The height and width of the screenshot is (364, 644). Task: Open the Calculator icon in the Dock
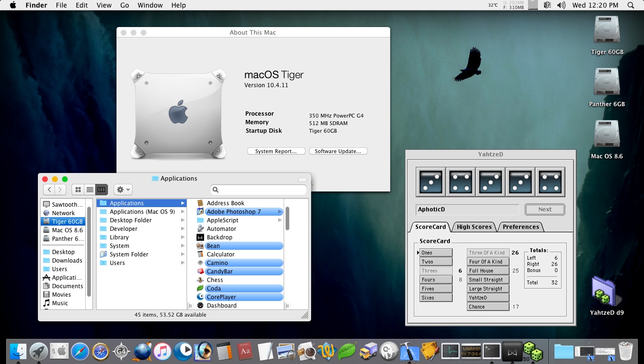(x=224, y=351)
